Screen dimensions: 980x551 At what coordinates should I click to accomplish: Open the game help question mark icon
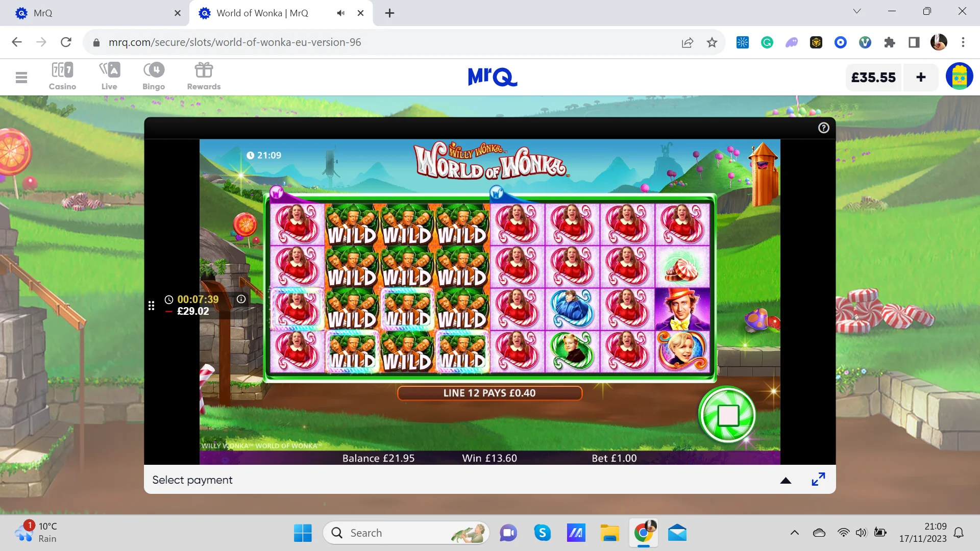(823, 128)
